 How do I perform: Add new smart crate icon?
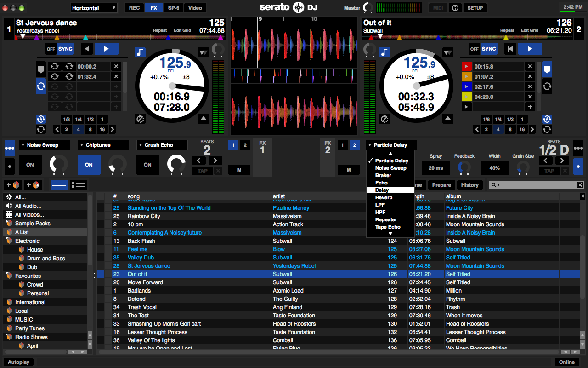33,185
